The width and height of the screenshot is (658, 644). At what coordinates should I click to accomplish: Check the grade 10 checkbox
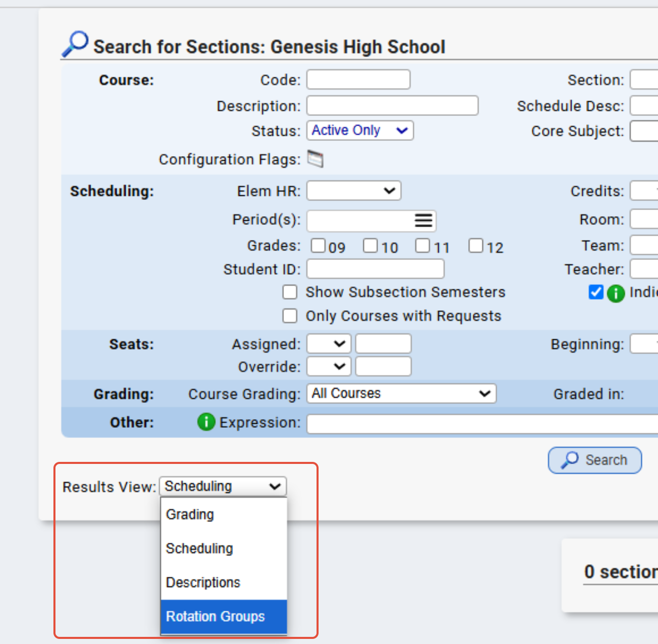[x=370, y=246]
